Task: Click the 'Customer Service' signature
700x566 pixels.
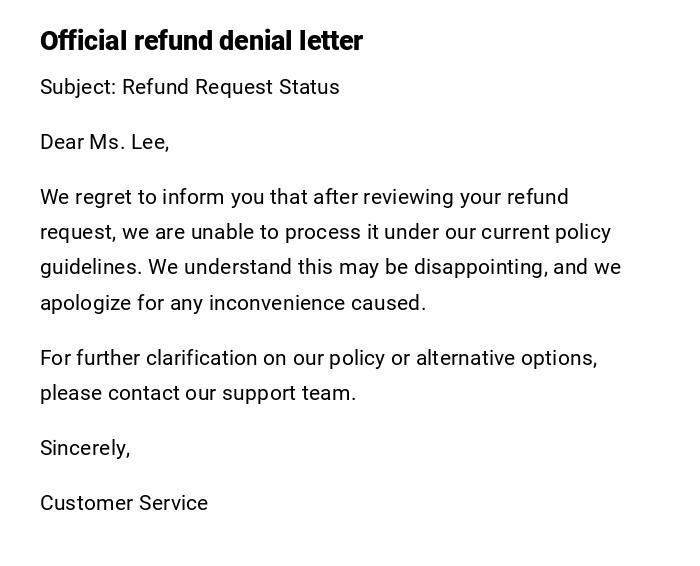Action: (124, 503)
